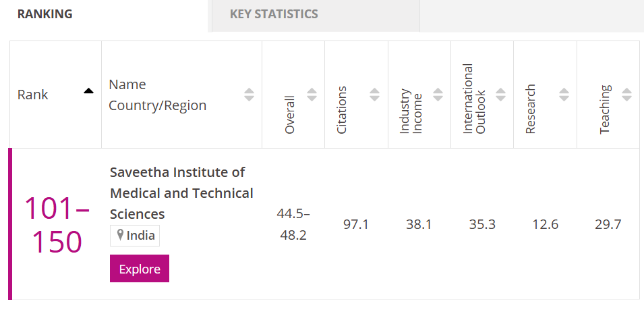Click the Teaching header label

[x=605, y=109]
